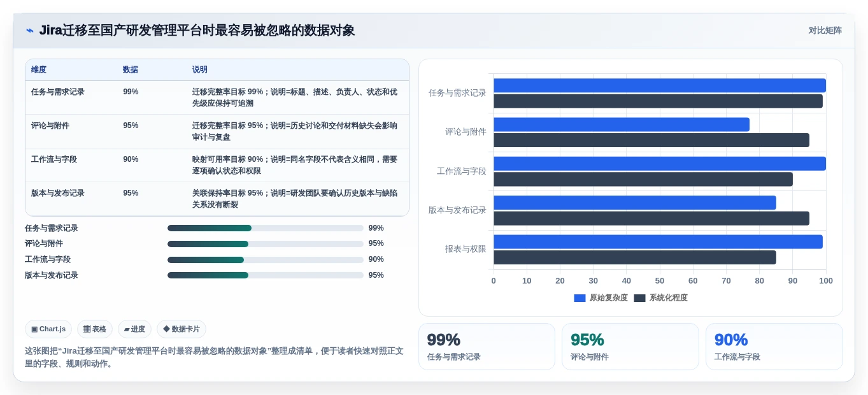Click the 维度 column header

coord(39,69)
